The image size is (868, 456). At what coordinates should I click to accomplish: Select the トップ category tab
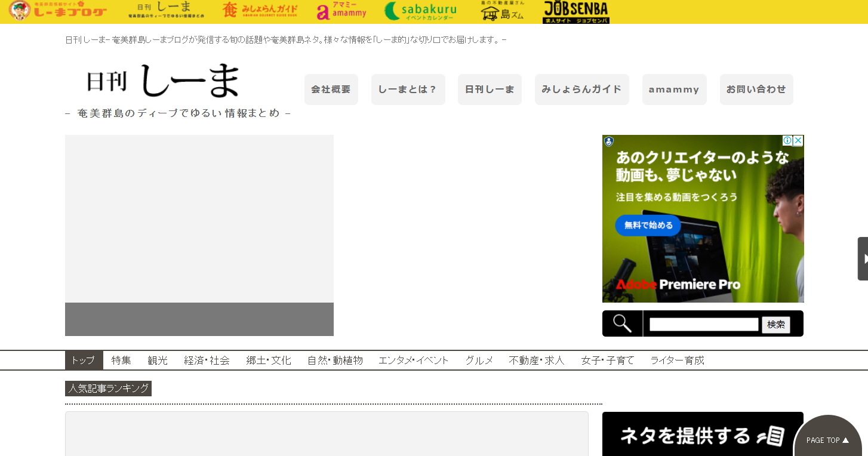tap(84, 361)
